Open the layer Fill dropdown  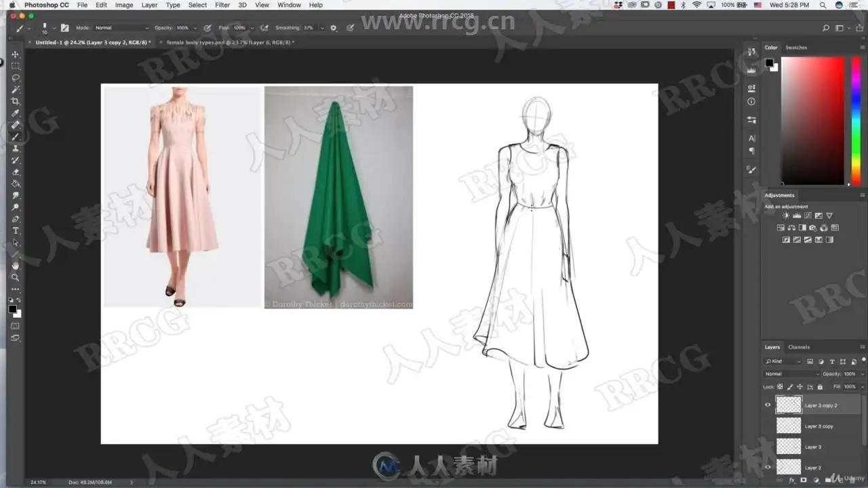point(862,386)
